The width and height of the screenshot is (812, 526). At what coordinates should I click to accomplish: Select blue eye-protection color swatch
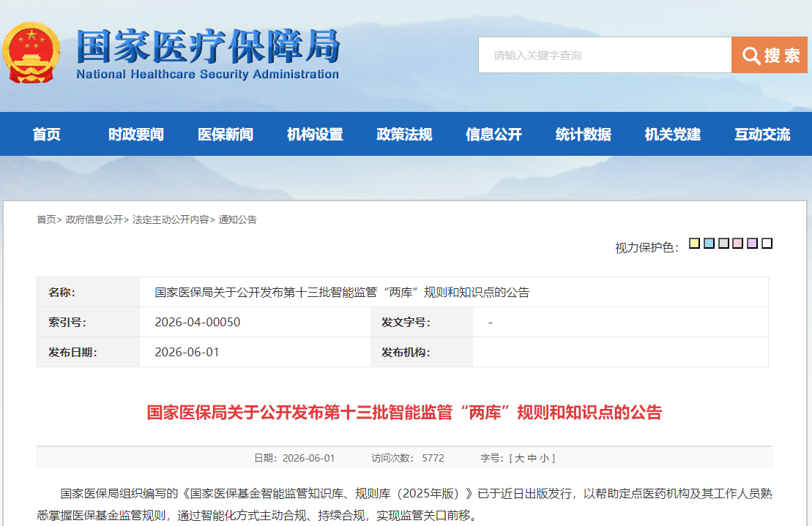[x=709, y=243]
